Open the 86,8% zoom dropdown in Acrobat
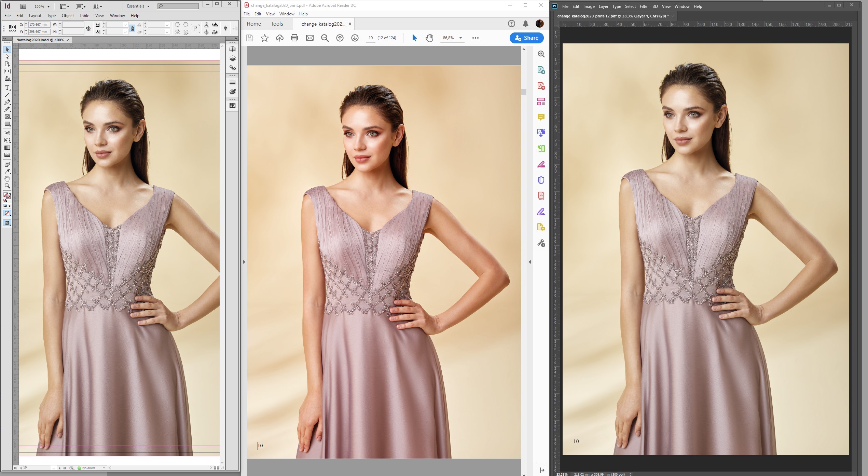The height and width of the screenshot is (476, 868). coord(461,38)
